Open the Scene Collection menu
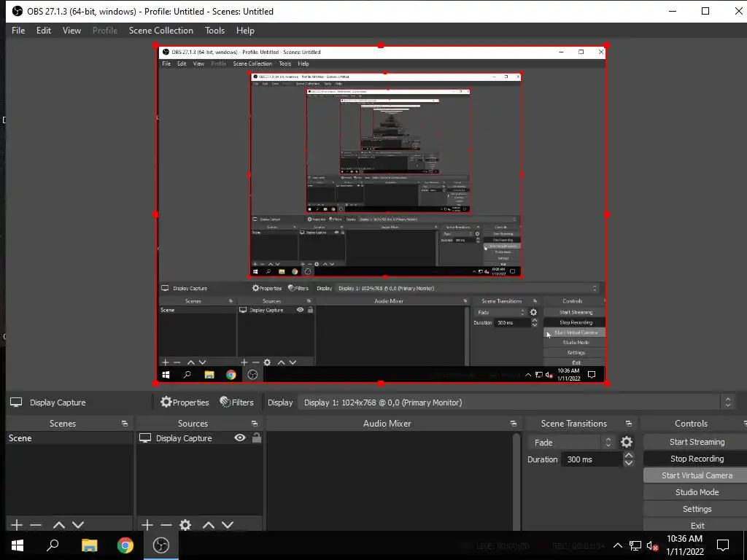Viewport: 747px width, 560px height. [161, 31]
